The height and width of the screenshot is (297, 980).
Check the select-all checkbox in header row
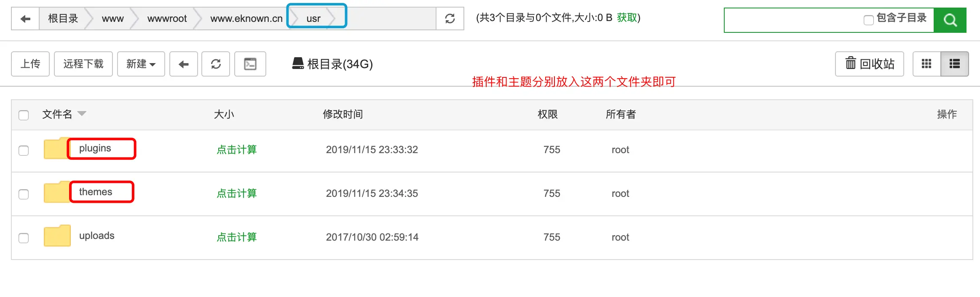(x=24, y=115)
